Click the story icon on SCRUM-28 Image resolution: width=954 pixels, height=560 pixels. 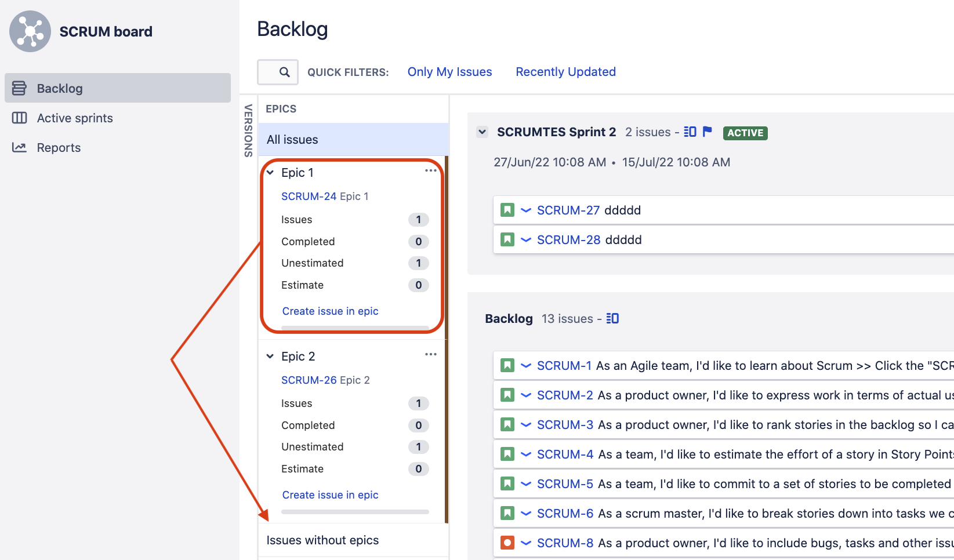click(507, 239)
